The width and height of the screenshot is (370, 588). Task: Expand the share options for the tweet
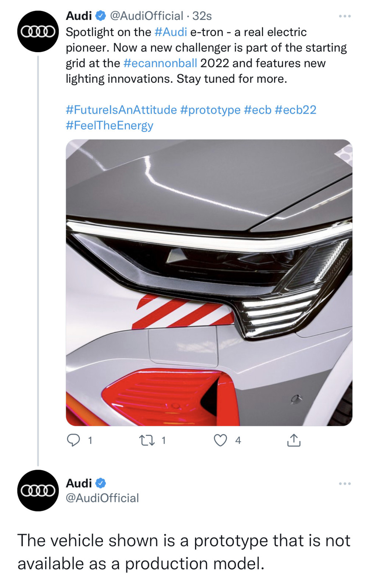pos(293,440)
